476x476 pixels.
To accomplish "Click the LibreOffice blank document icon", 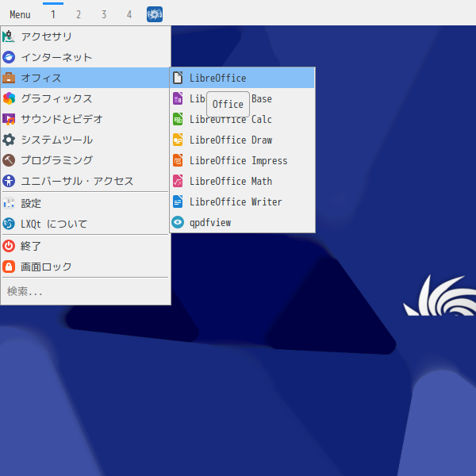I will click(x=178, y=78).
